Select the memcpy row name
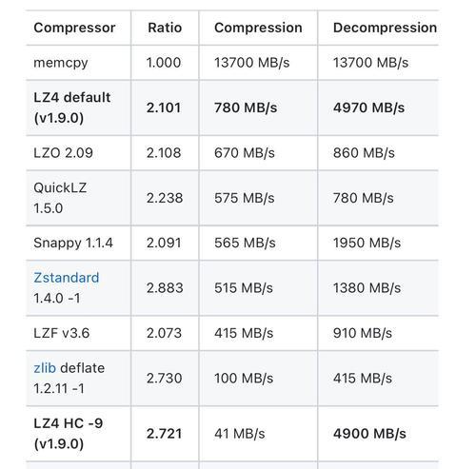 [x=61, y=63]
